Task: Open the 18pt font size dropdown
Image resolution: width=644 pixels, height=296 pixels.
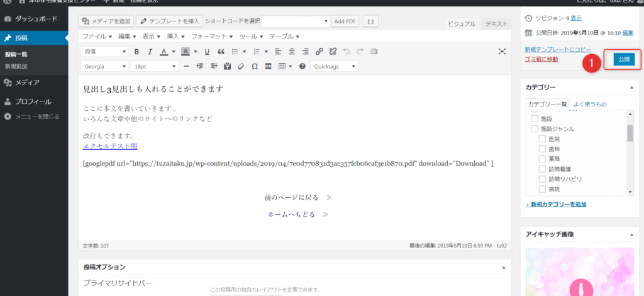Action: tap(155, 66)
